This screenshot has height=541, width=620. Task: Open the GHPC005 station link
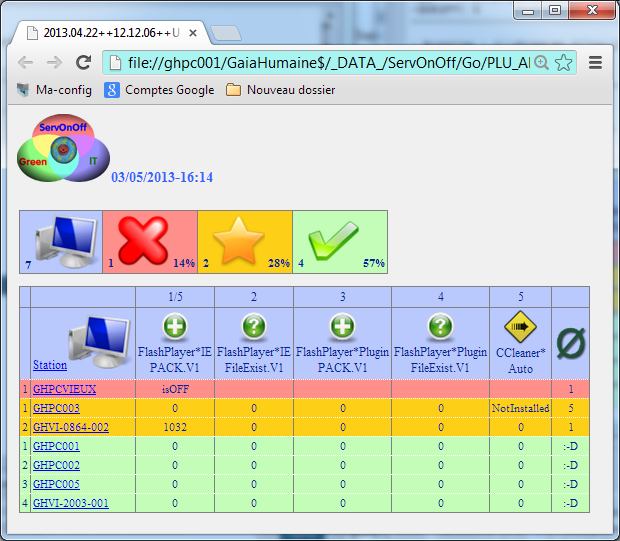56,484
